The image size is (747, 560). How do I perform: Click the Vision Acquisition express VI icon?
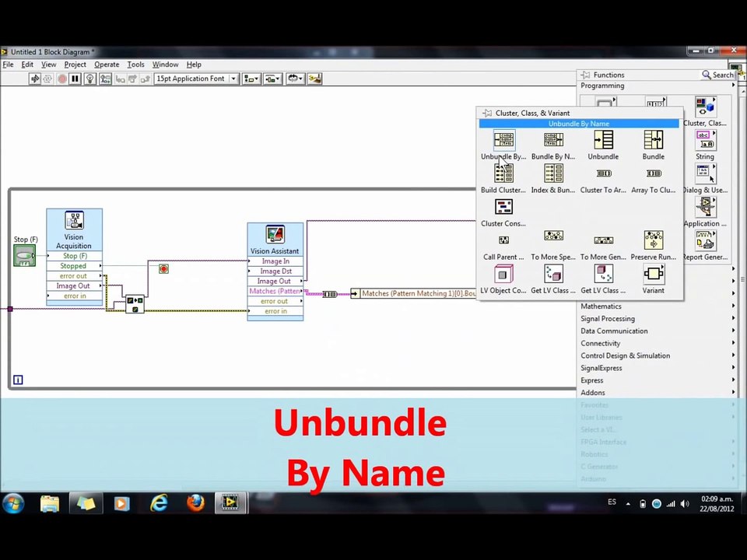[x=74, y=220]
